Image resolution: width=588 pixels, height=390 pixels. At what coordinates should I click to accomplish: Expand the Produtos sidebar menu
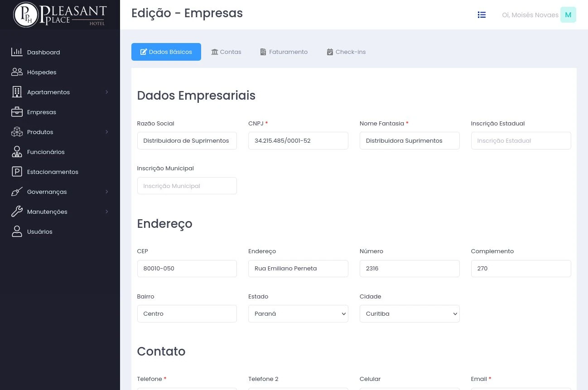pyautogui.click(x=107, y=132)
